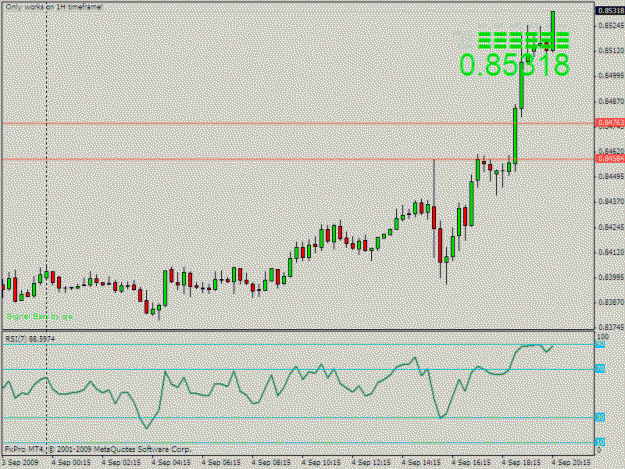Click the FxPro MT4 MetaQuotes copyright text

point(98,449)
